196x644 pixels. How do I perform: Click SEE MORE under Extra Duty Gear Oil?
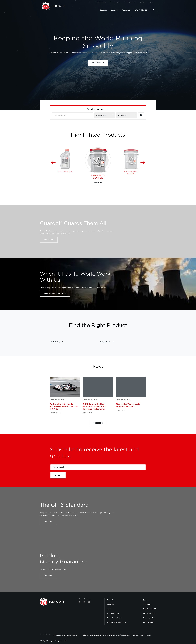98,183
